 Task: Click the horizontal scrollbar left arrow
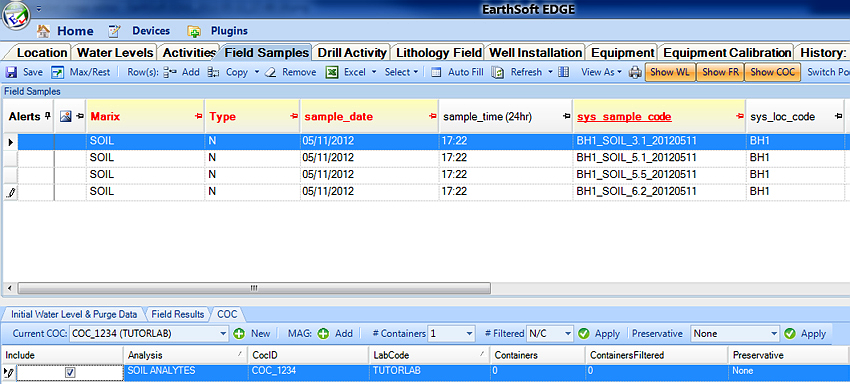coord(9,288)
